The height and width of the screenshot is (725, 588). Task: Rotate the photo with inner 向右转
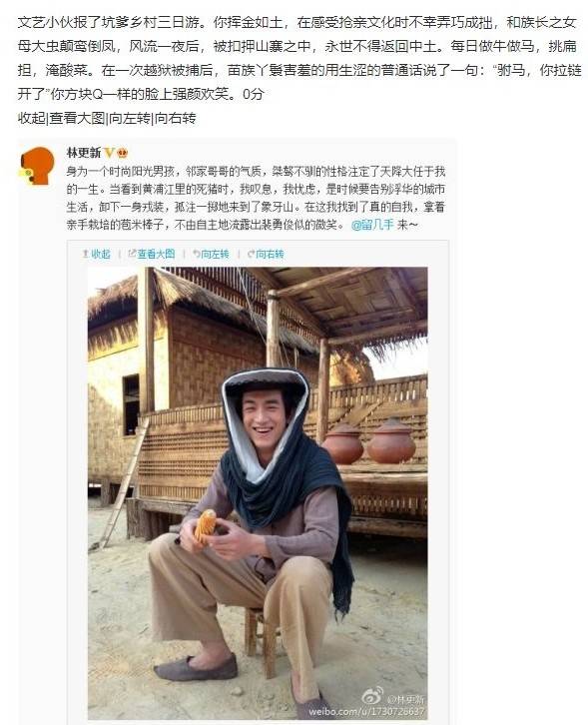click(270, 254)
